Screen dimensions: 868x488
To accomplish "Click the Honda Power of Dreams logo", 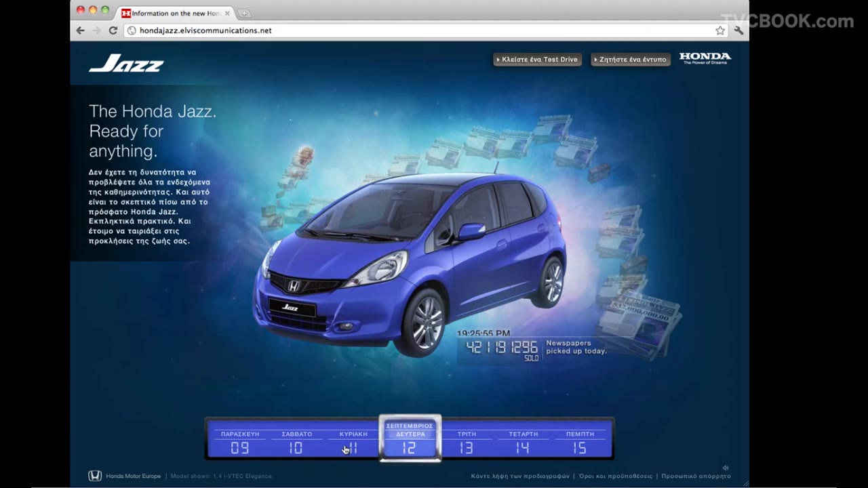I will click(x=705, y=58).
